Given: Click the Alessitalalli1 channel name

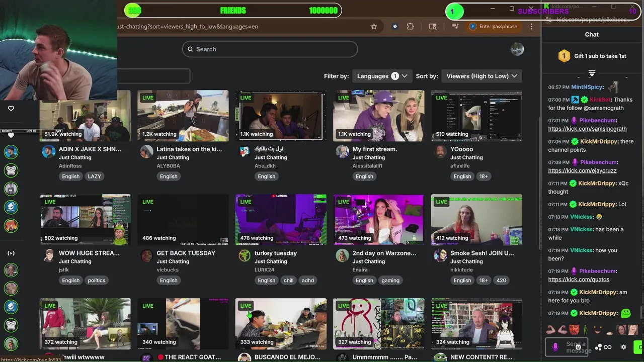Looking at the screenshot, I should pyautogui.click(x=367, y=165).
